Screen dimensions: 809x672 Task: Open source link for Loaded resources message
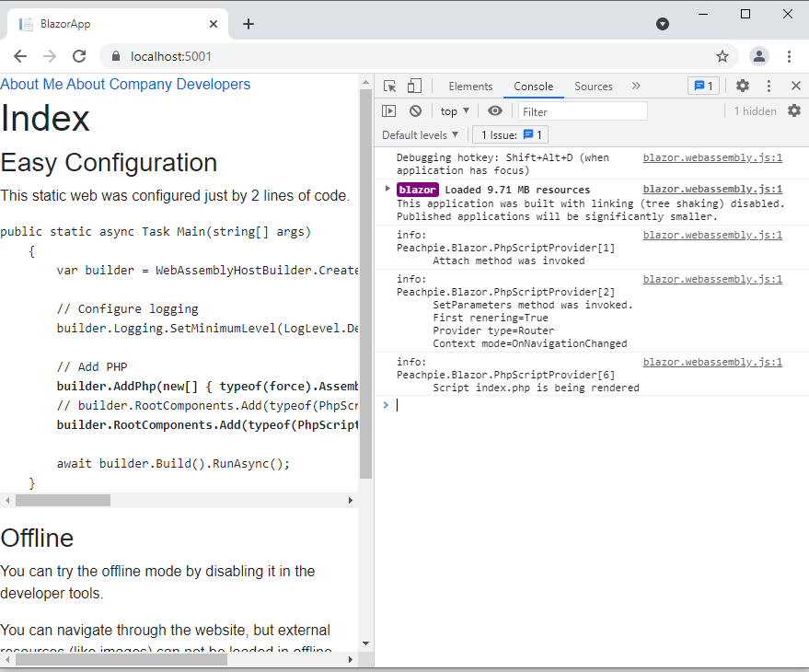tap(712, 189)
